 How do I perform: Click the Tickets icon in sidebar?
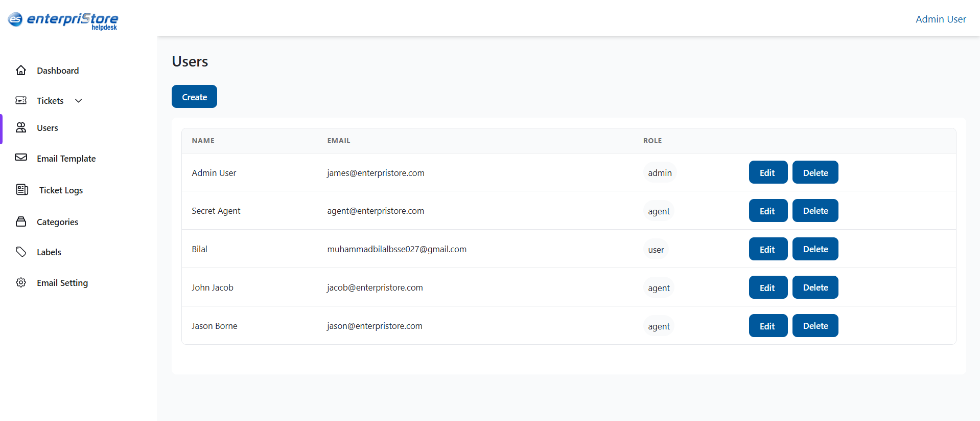tap(21, 100)
